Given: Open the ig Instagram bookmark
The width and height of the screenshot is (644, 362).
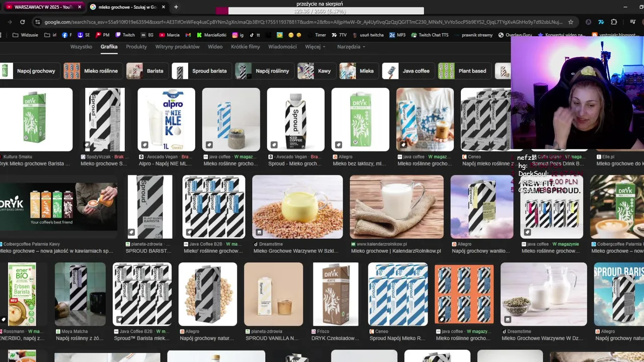Looking at the screenshot, I should point(238,35).
